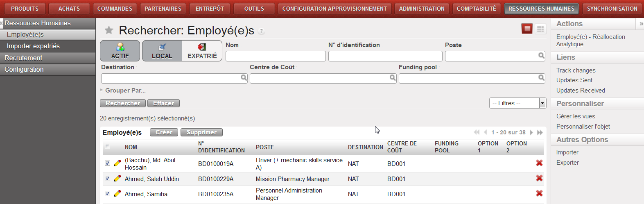Switch to list view icon
Viewport: 644px width, 204px height.
(x=527, y=29)
